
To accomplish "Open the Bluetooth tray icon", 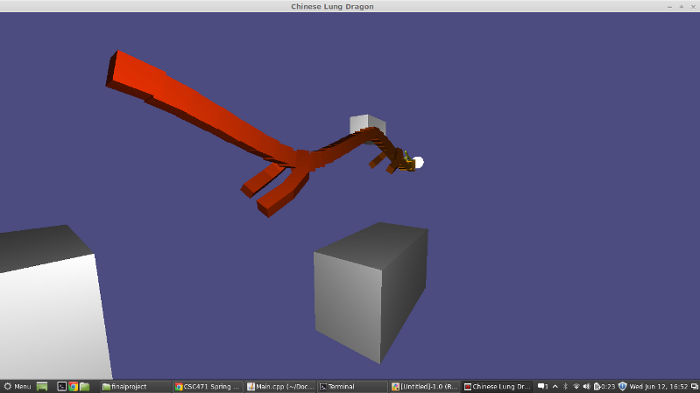I will [566, 387].
